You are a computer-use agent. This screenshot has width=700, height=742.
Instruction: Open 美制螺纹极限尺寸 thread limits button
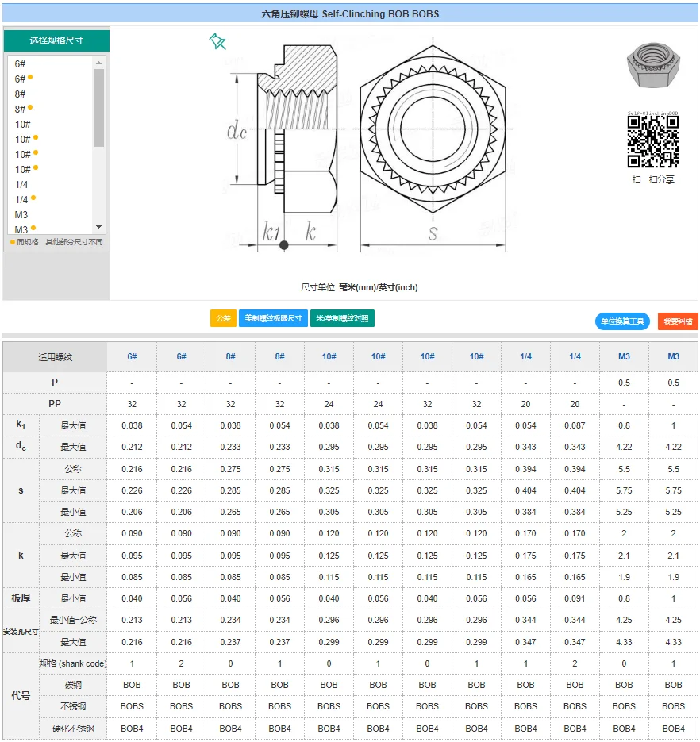click(273, 318)
